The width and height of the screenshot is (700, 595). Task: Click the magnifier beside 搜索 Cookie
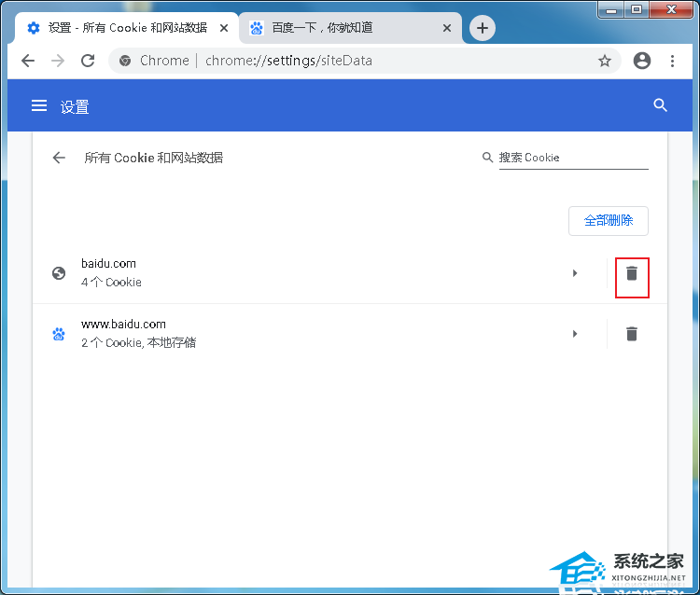(487, 157)
